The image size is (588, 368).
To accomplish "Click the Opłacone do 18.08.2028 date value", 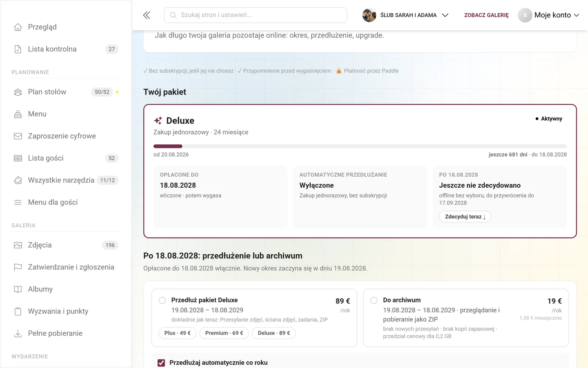I will tap(178, 185).
